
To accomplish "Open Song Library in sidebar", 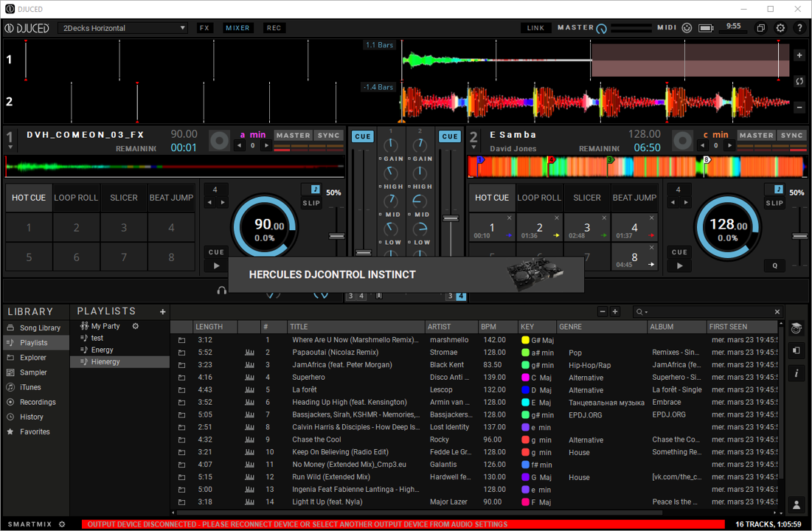I will click(36, 328).
